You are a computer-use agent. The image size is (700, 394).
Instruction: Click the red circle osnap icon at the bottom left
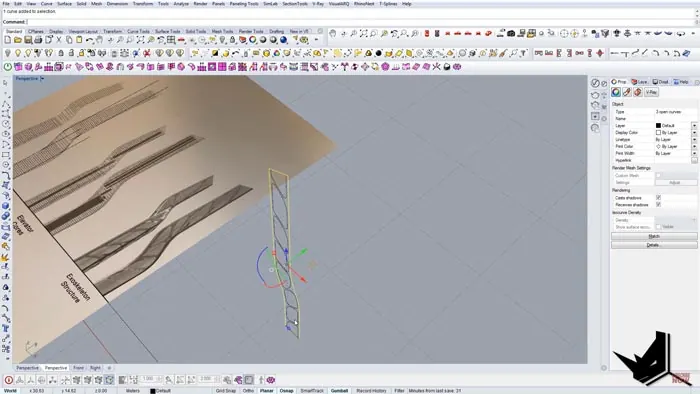8,380
